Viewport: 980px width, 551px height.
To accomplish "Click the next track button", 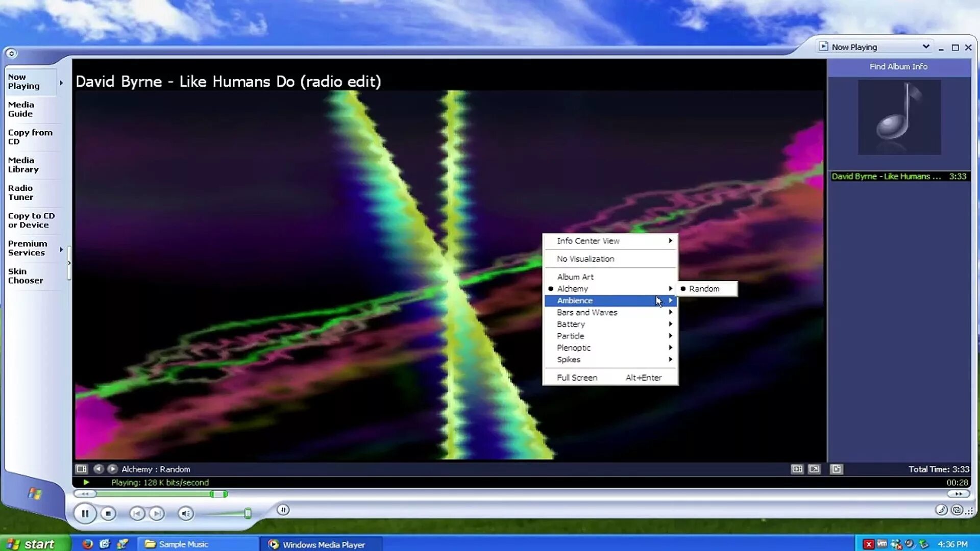I will pos(157,513).
